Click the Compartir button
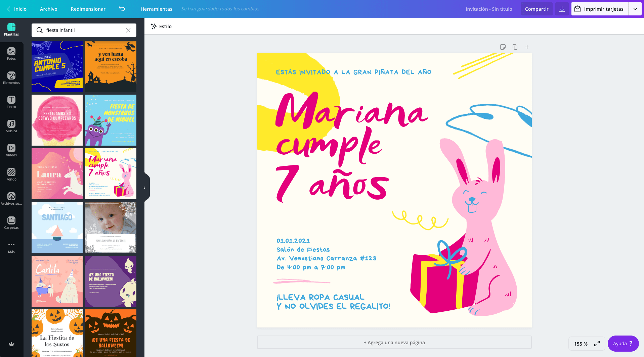This screenshot has height=357, width=644. coord(536,9)
